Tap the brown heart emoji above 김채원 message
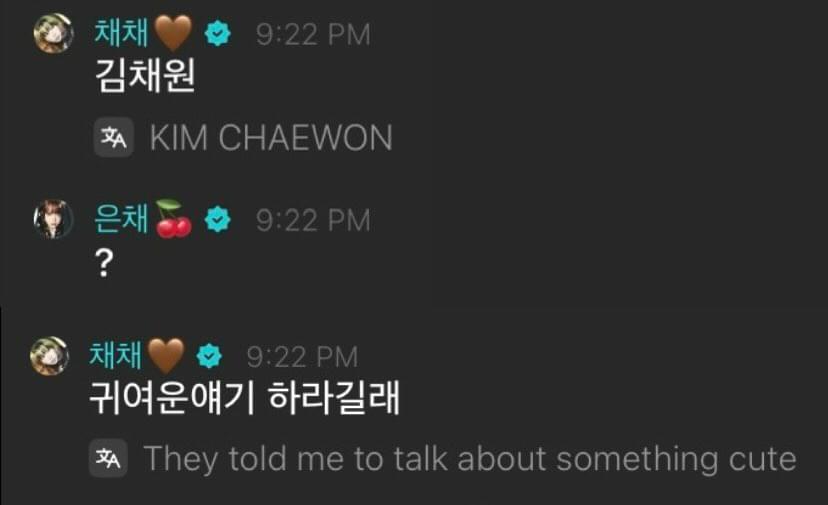828x505 pixels. (173, 33)
